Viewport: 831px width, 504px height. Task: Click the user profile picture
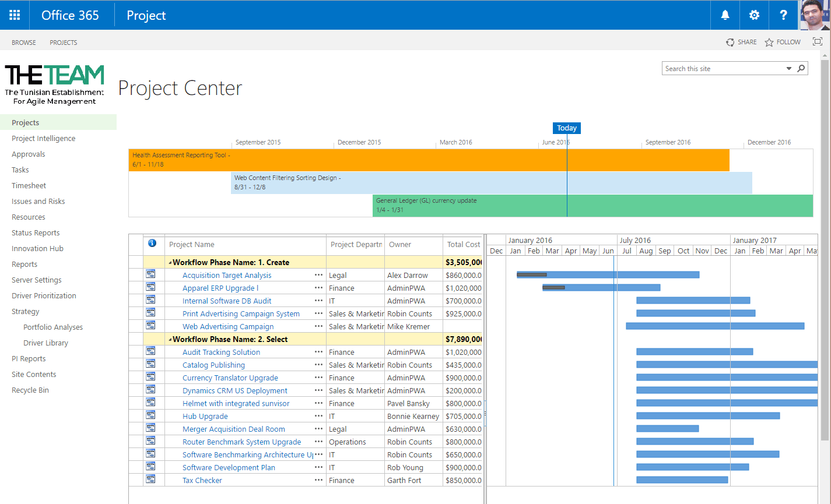click(815, 15)
